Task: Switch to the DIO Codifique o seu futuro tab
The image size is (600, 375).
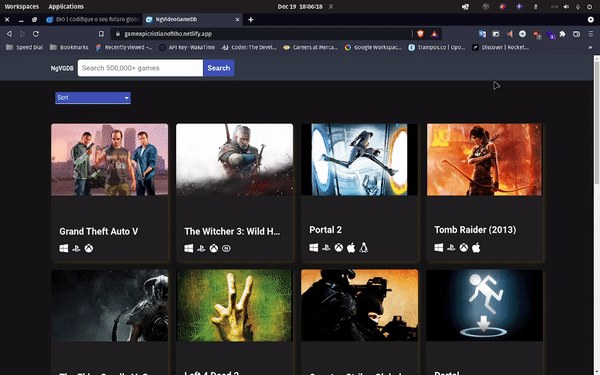Action: pyautogui.click(x=93, y=20)
